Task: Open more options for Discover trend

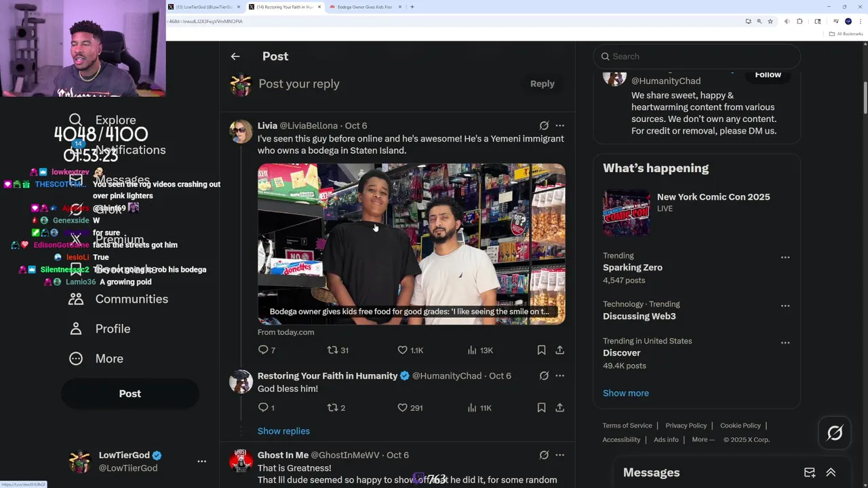Action: coord(785,342)
